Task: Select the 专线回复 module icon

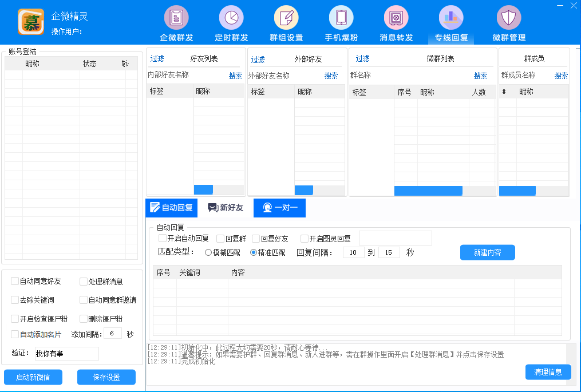Action: point(451,23)
